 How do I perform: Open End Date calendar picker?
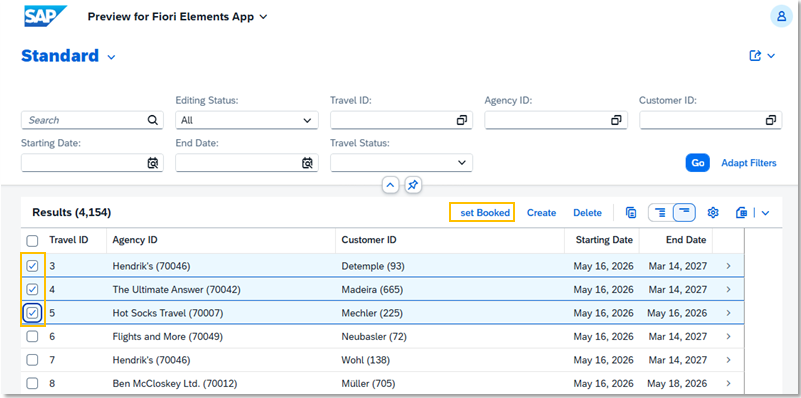coord(307,163)
